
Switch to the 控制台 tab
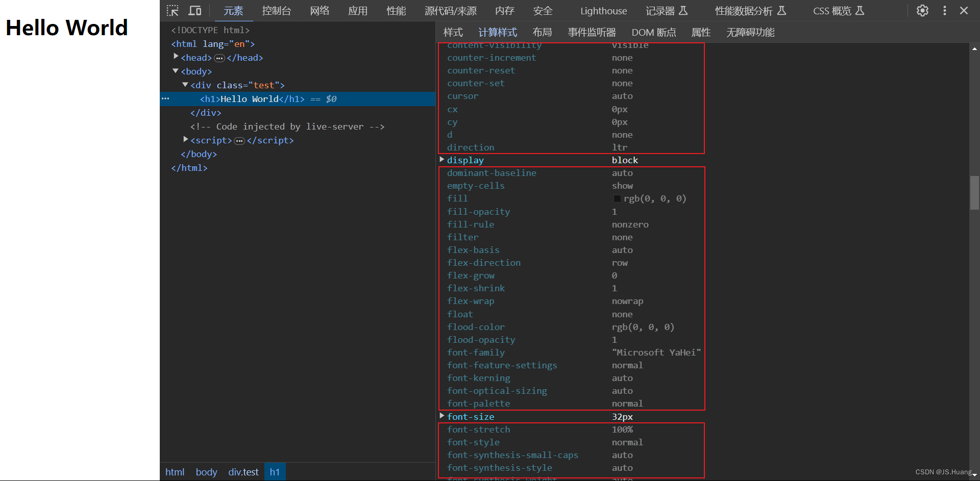[277, 11]
